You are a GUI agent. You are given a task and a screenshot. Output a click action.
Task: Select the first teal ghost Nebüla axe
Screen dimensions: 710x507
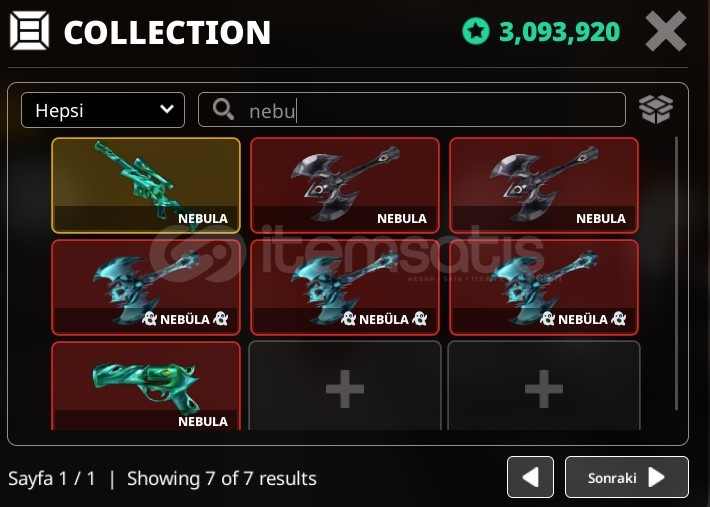pos(146,287)
